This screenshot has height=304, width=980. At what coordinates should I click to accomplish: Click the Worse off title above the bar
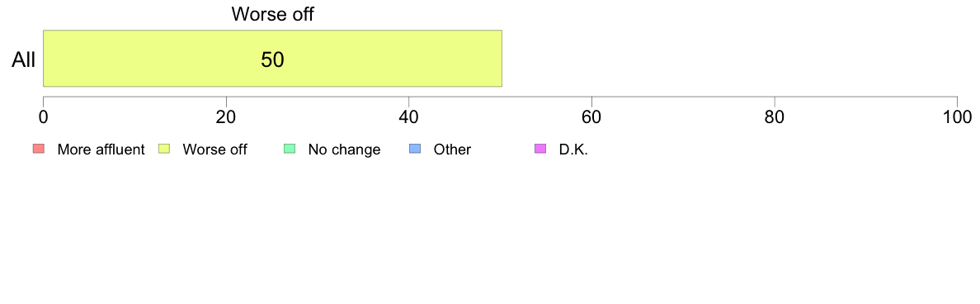pyautogui.click(x=272, y=14)
